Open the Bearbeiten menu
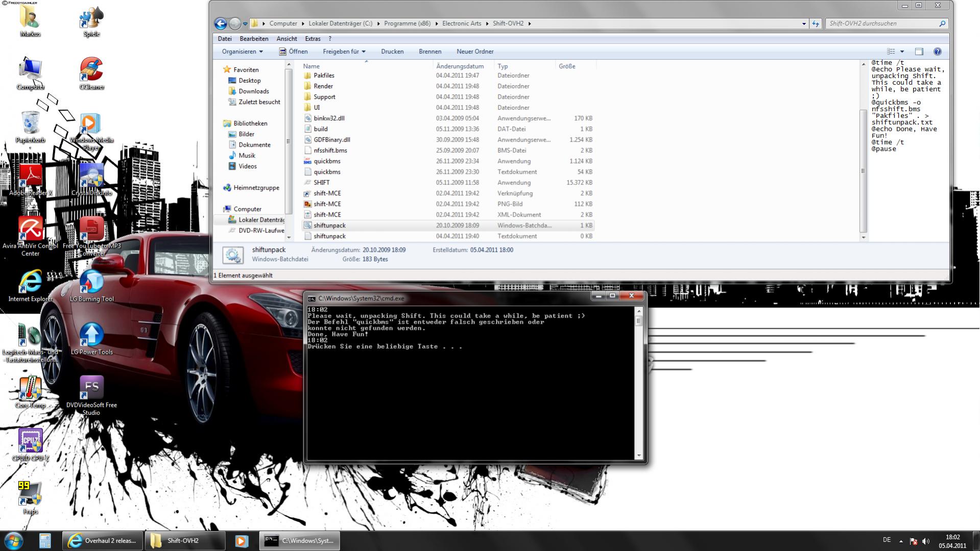This screenshot has width=980, height=551. (254, 39)
